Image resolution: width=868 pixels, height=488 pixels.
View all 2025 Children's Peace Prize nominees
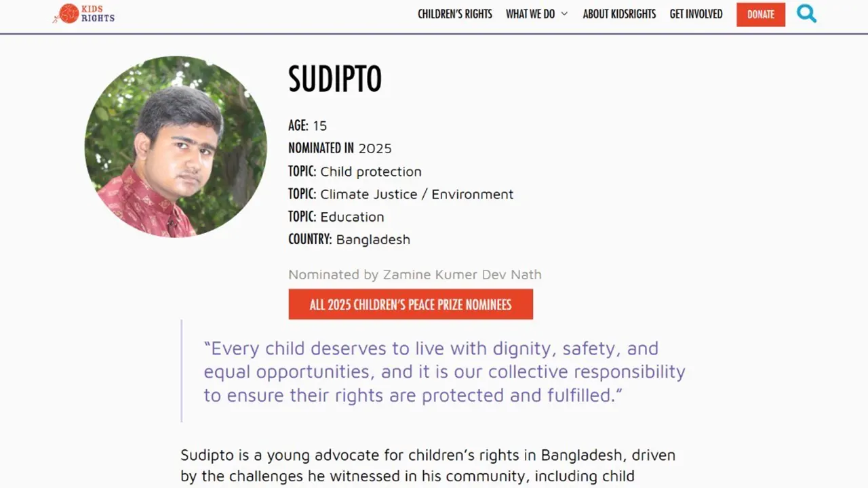pyautogui.click(x=410, y=304)
